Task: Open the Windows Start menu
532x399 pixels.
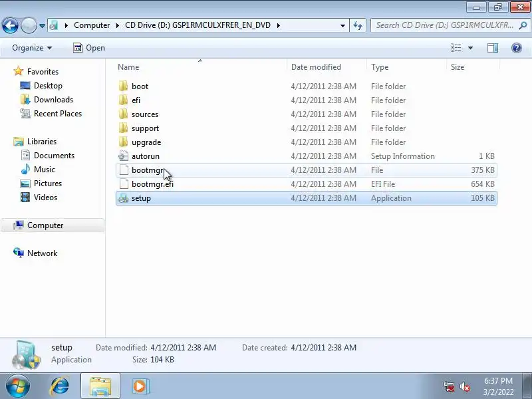Action: click(18, 386)
